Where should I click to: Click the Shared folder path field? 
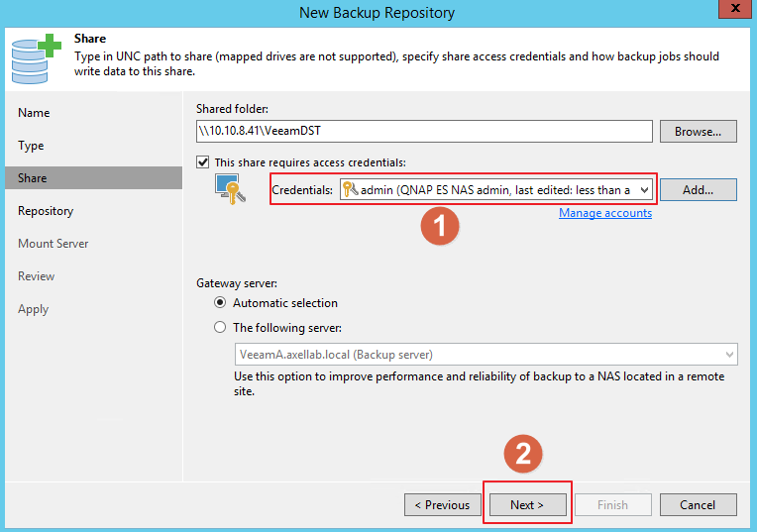point(424,131)
